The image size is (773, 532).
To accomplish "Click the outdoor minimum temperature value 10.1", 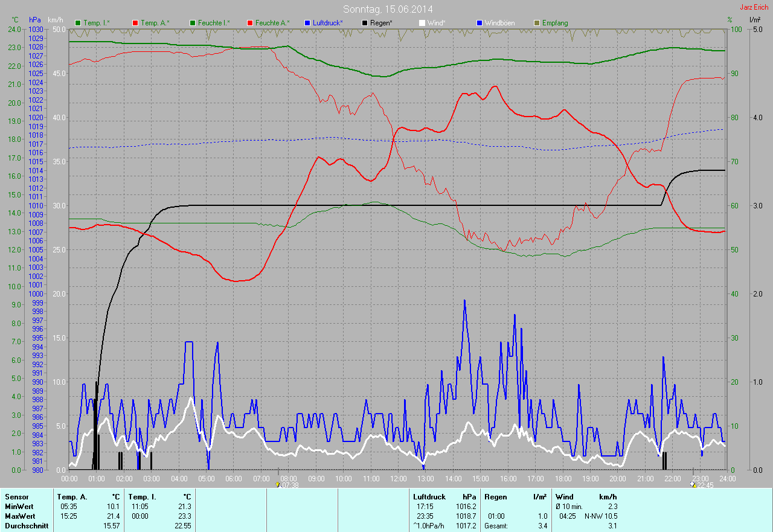I will [114, 507].
